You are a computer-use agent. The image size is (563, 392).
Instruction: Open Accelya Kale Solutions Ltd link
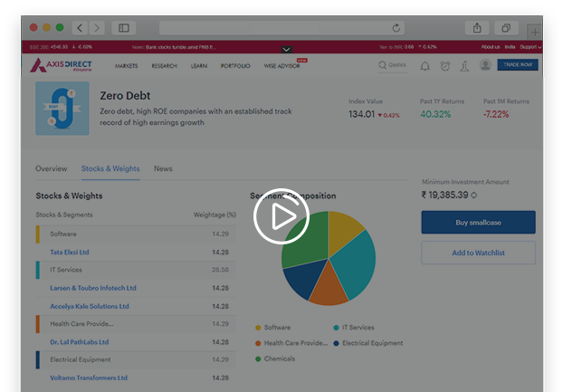pyautogui.click(x=90, y=306)
